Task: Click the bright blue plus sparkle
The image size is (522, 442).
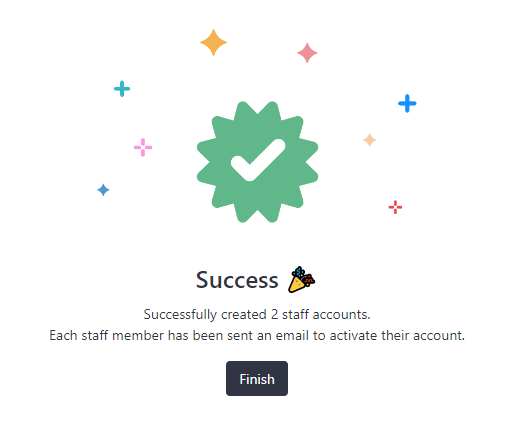Action: [407, 103]
